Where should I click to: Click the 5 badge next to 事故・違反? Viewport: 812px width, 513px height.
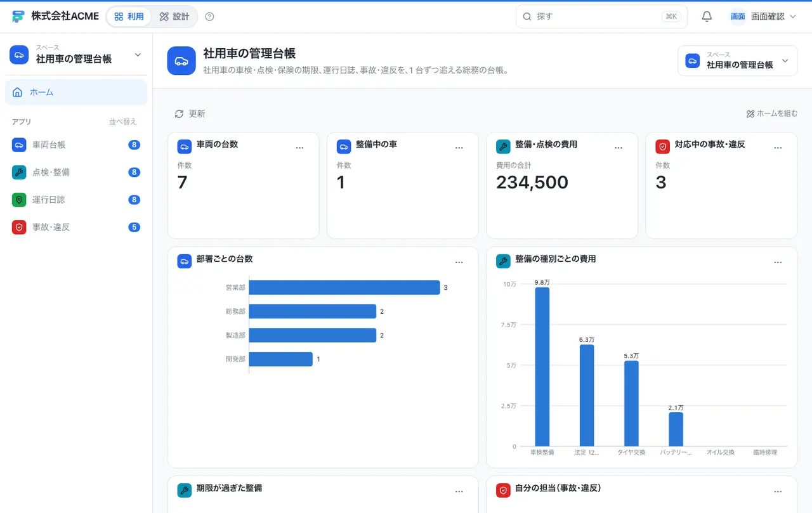[134, 227]
